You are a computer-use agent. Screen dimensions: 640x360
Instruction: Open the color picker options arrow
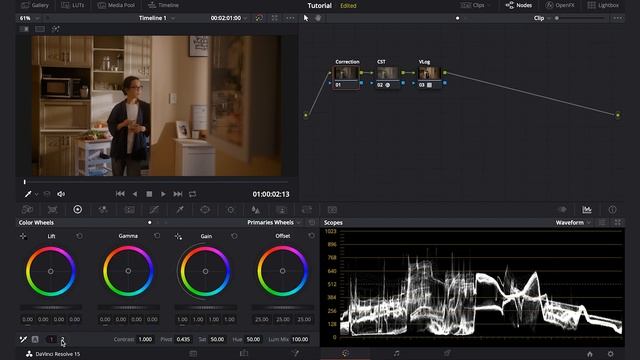(36, 194)
